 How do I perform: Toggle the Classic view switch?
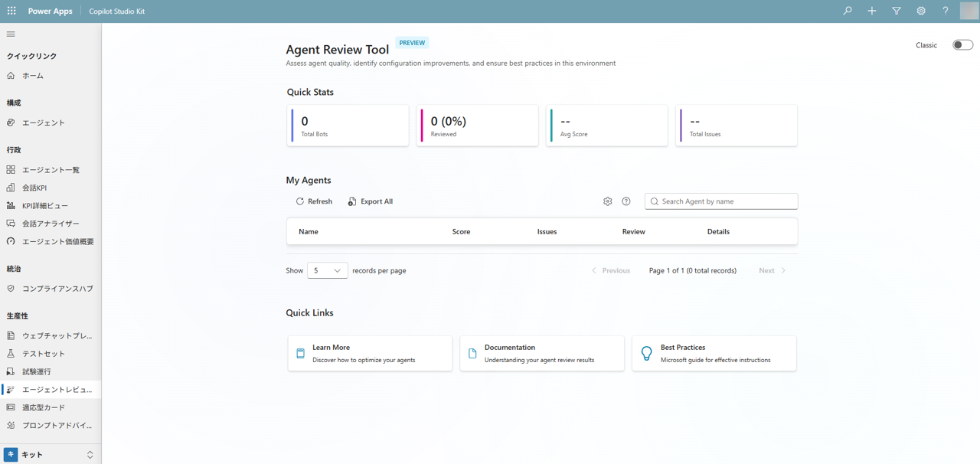tap(962, 45)
